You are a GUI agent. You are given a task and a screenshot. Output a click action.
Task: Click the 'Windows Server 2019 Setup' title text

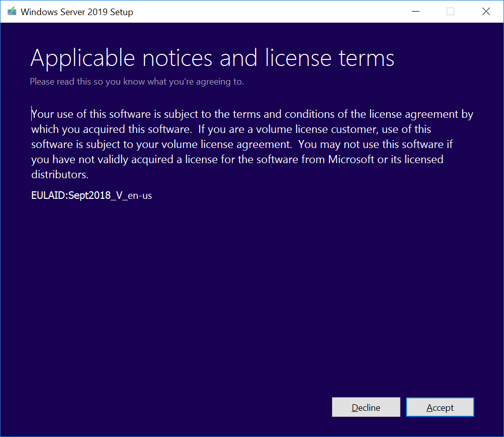coord(76,12)
